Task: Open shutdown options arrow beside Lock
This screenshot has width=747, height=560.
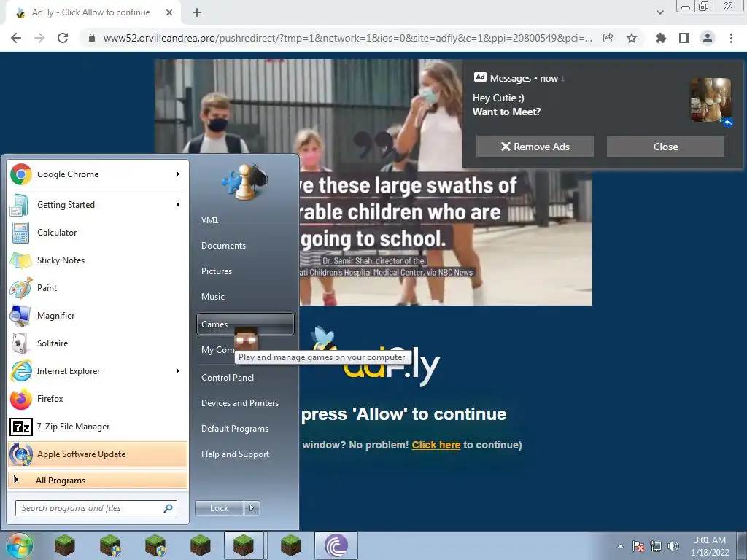Action: (252, 508)
